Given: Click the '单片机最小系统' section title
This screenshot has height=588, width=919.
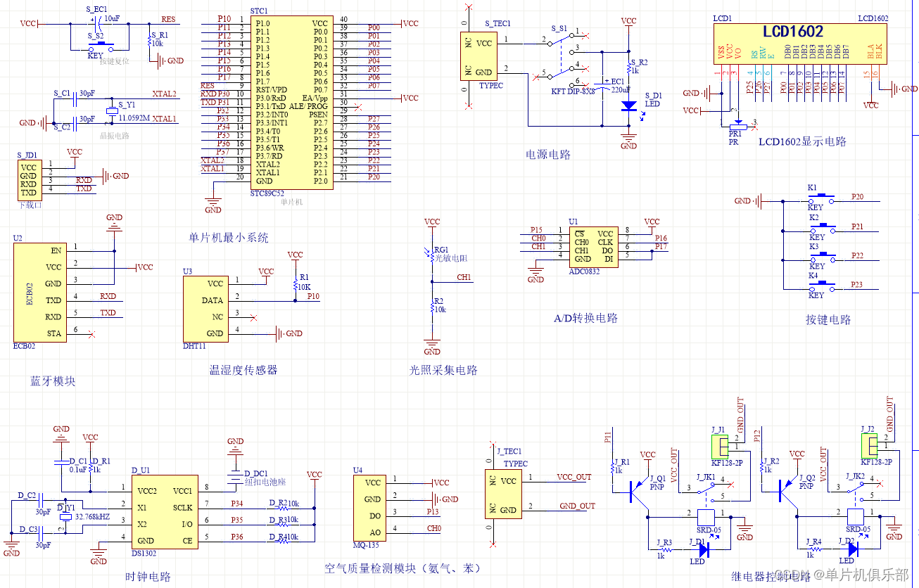Looking at the screenshot, I should click(229, 238).
